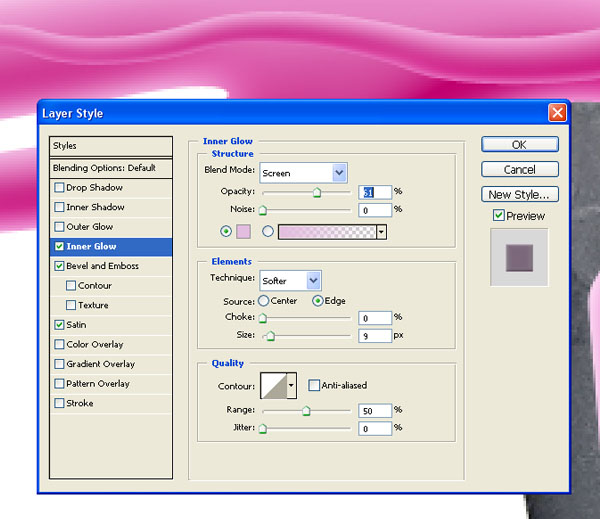Viewport: 600px width, 519px height.
Task: Select the gradient glow radio button
Action: (268, 231)
